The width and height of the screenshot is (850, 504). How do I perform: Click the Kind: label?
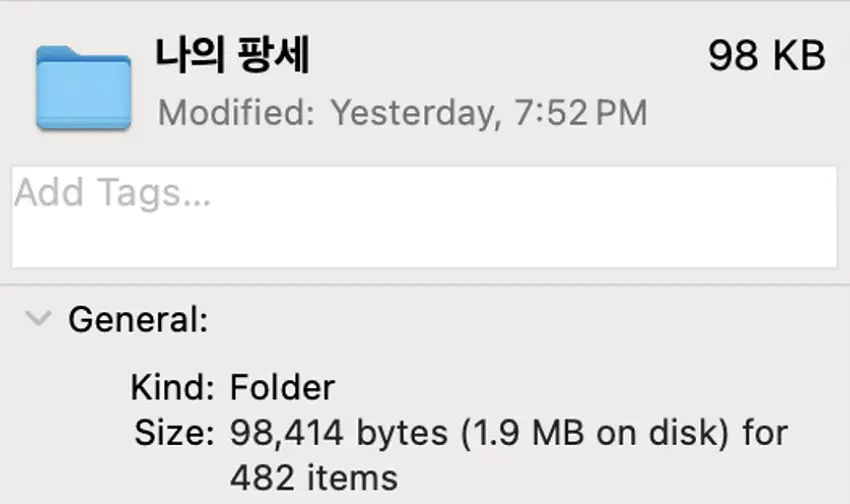click(x=172, y=387)
